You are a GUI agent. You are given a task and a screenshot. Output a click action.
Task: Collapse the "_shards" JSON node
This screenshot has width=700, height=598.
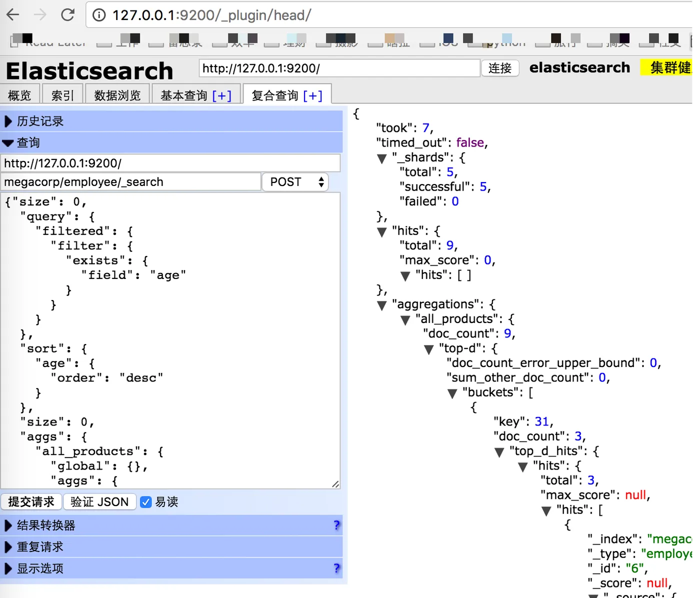pyautogui.click(x=382, y=158)
